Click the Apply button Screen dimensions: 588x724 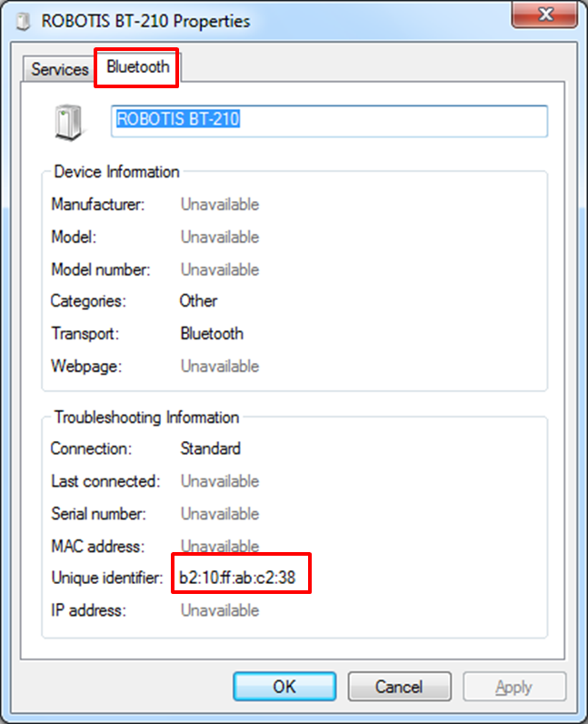click(514, 687)
